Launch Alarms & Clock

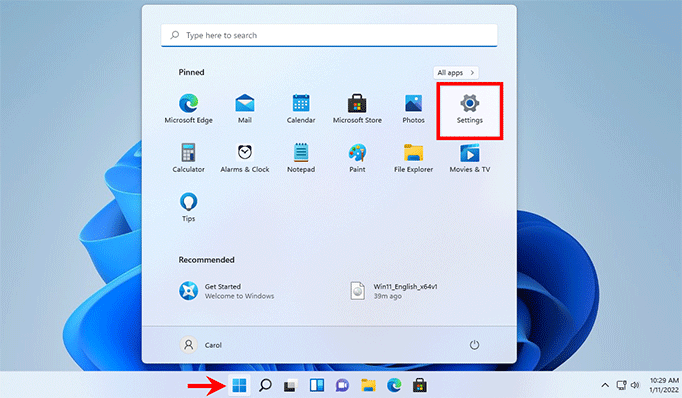click(x=244, y=158)
